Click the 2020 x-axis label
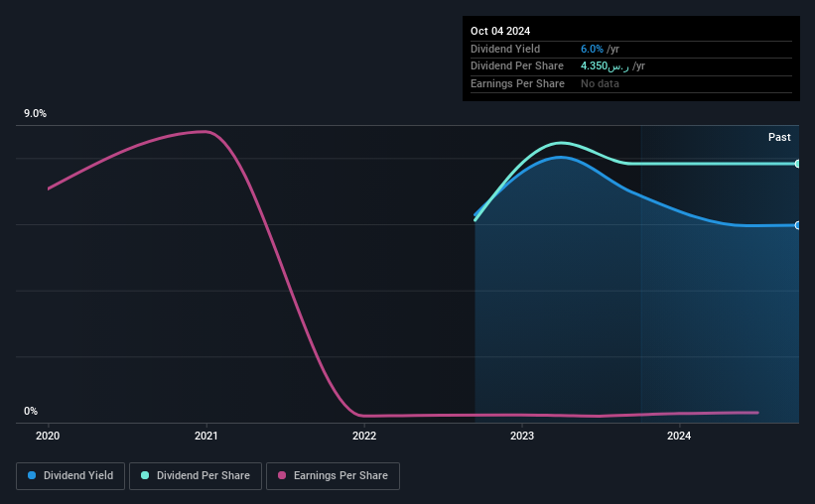Image resolution: width=815 pixels, height=504 pixels. (x=48, y=436)
